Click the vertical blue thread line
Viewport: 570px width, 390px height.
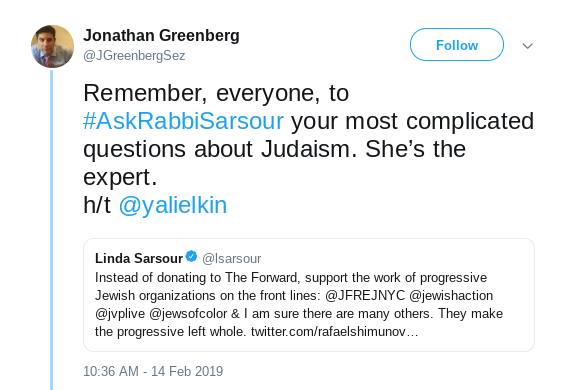52,230
